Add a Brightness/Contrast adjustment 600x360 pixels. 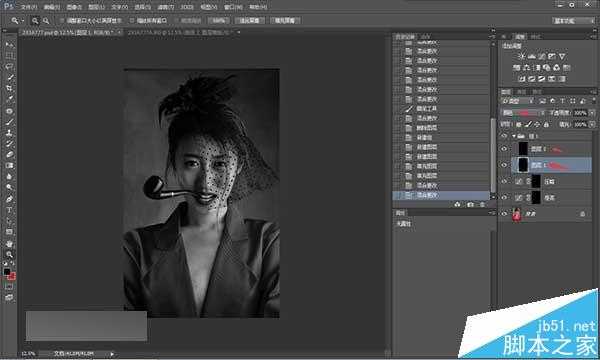522,56
